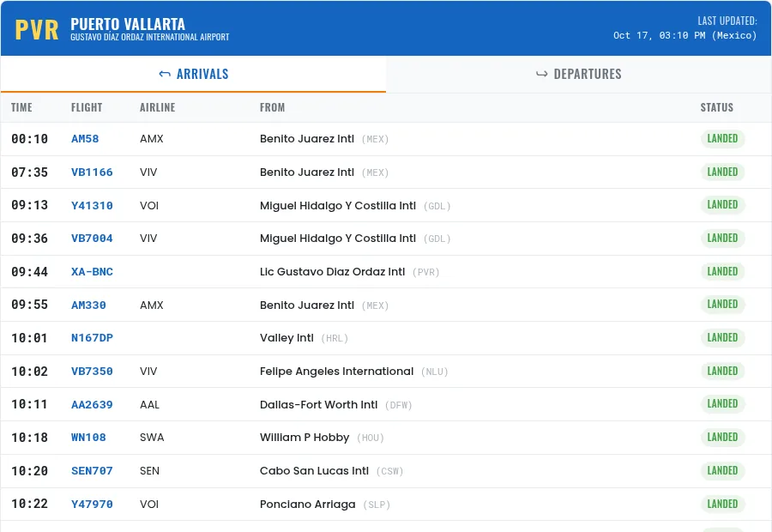Open flight XA-BNC link
Viewport: 772px width, 532px height.
pyautogui.click(x=92, y=272)
